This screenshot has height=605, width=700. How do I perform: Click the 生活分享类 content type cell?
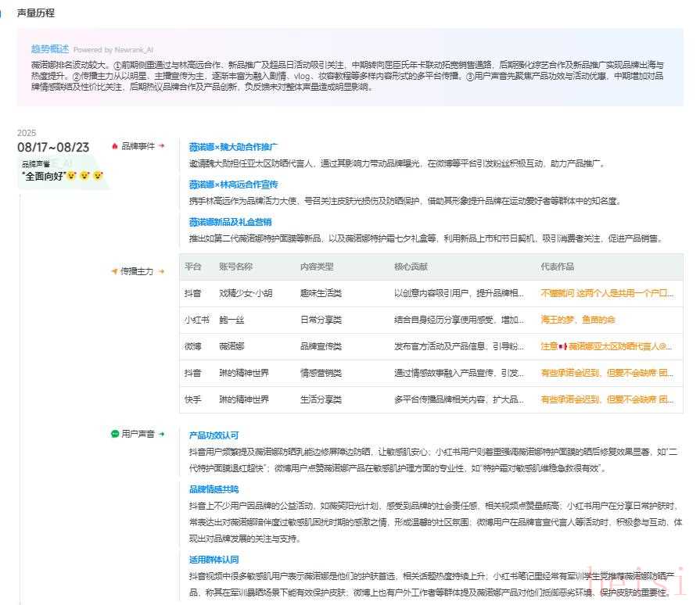coord(321,399)
